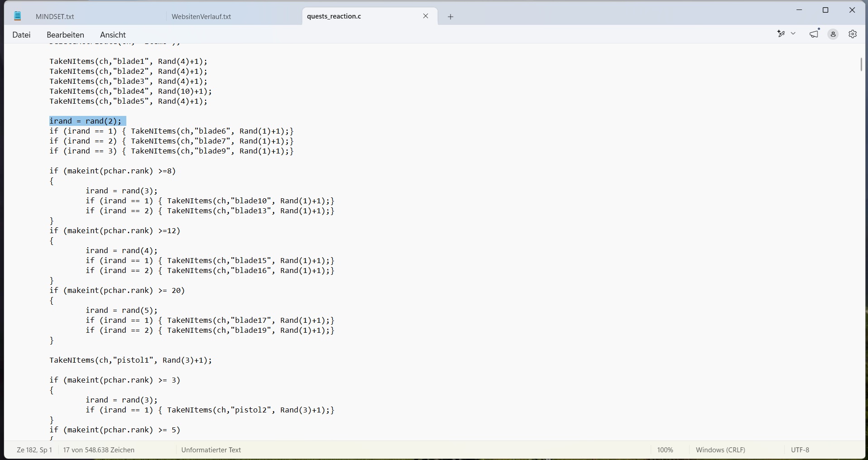Click the 100% zoom level in status bar
The image size is (868, 460).
[665, 450]
